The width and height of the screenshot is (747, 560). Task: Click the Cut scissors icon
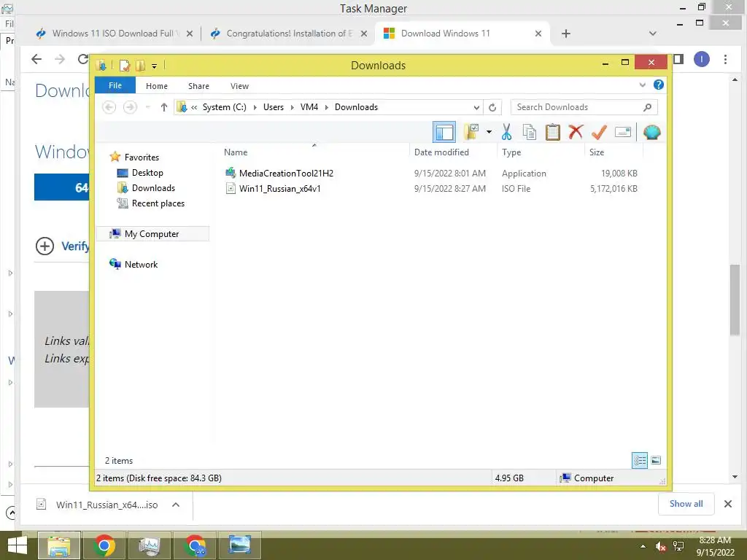(x=506, y=132)
